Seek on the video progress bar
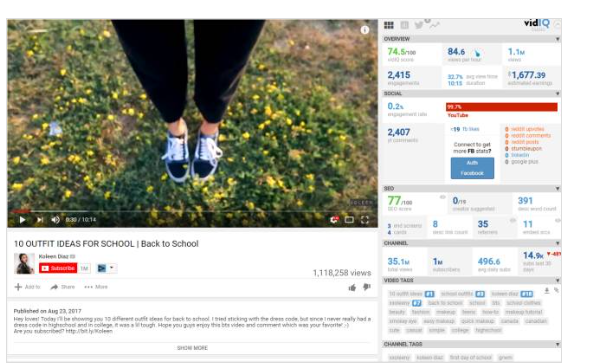Image resolution: width=613 pixels, height=363 pixels. point(192,211)
